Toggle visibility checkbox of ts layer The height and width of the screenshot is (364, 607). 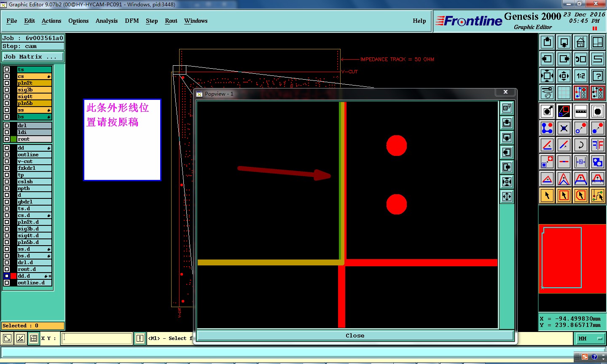coord(7,70)
